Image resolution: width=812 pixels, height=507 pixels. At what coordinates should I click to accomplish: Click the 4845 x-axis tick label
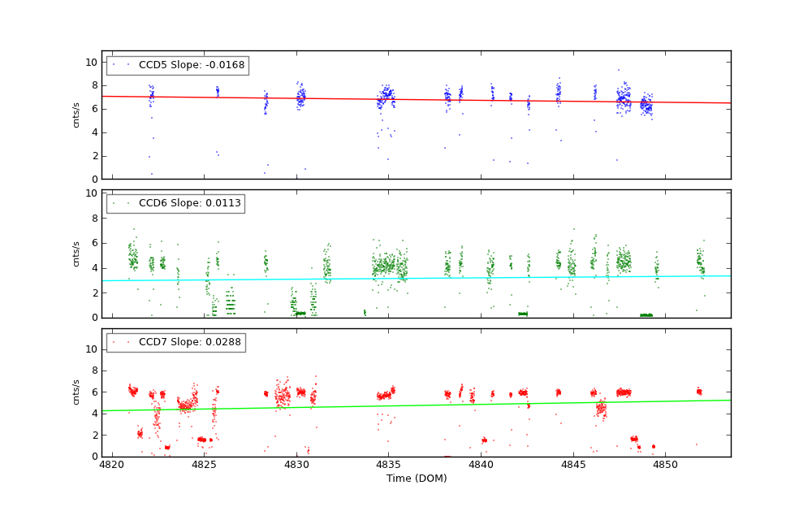(573, 465)
